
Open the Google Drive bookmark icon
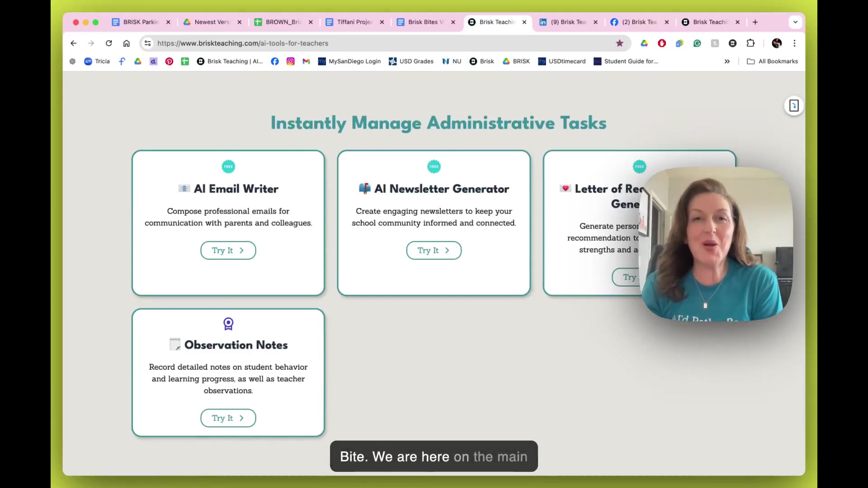pos(138,61)
